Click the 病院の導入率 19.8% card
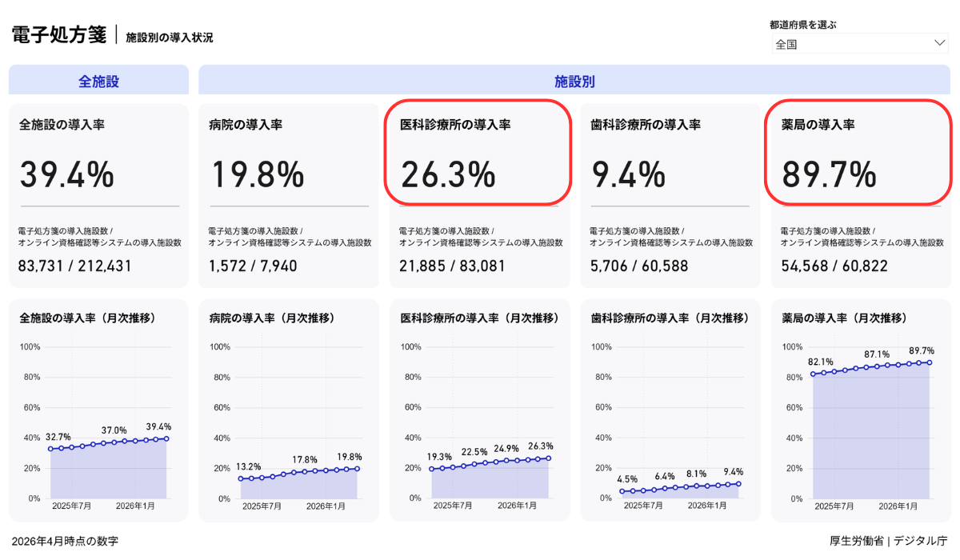 289,196
